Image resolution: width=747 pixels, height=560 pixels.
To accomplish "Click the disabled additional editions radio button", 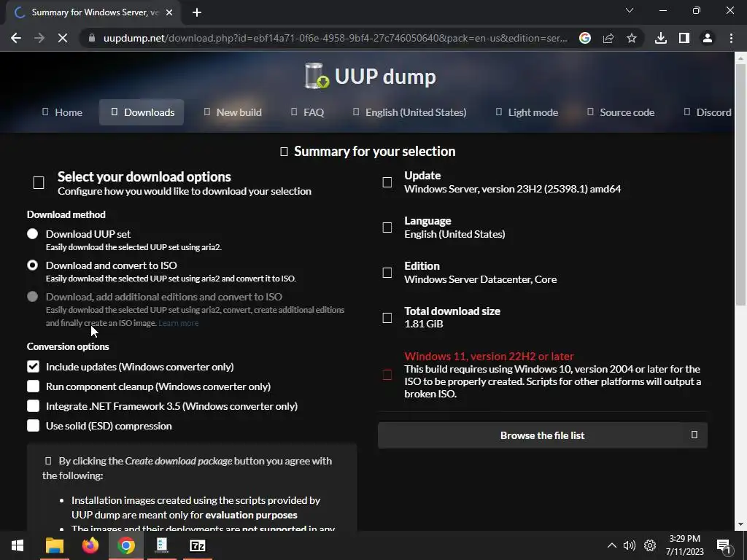I will (x=32, y=297).
